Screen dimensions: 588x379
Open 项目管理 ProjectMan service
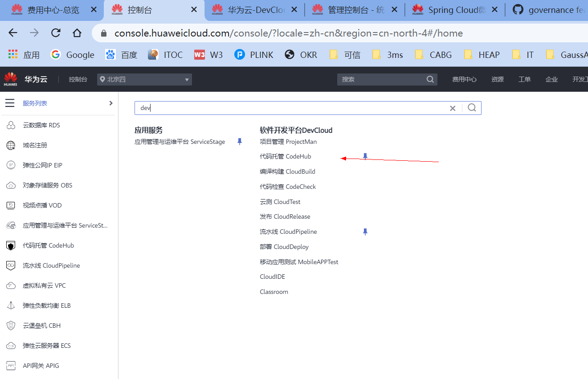(x=288, y=142)
